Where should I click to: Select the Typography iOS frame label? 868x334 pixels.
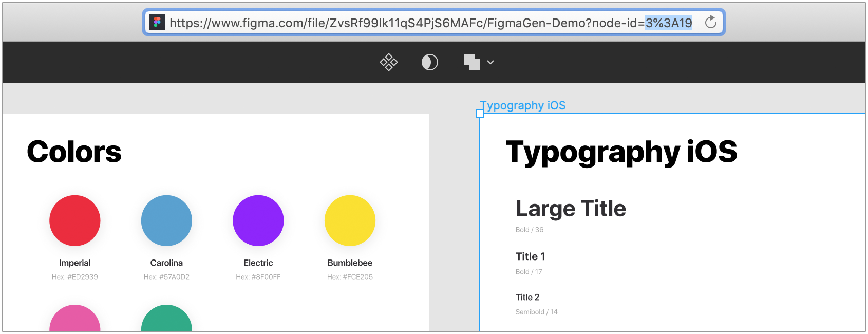coord(525,105)
